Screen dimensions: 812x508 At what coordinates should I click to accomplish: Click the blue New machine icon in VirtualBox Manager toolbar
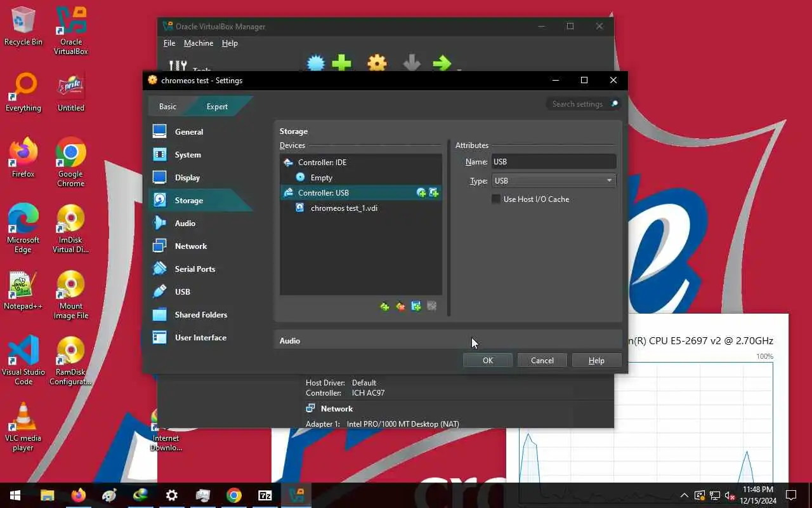(x=316, y=63)
